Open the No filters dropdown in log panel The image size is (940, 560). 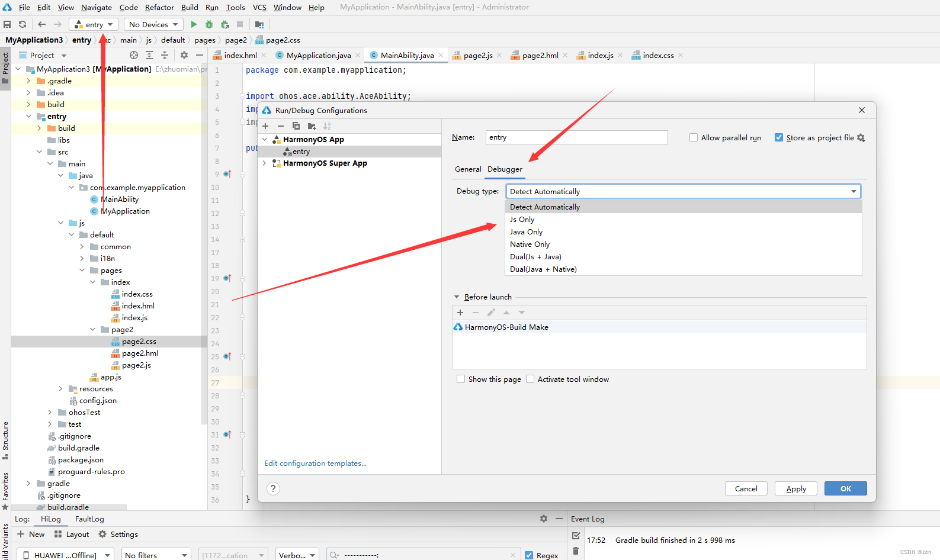click(x=156, y=555)
